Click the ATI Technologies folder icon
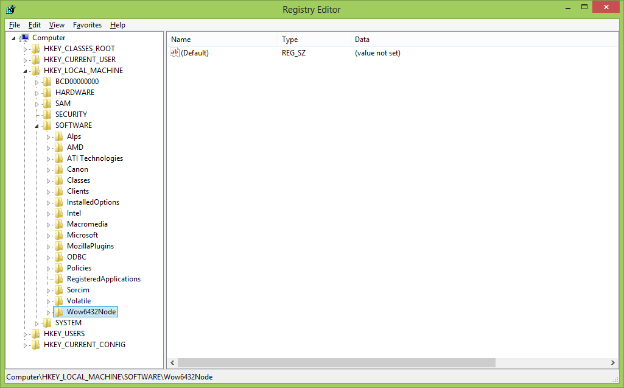The height and width of the screenshot is (388, 624). click(x=59, y=158)
